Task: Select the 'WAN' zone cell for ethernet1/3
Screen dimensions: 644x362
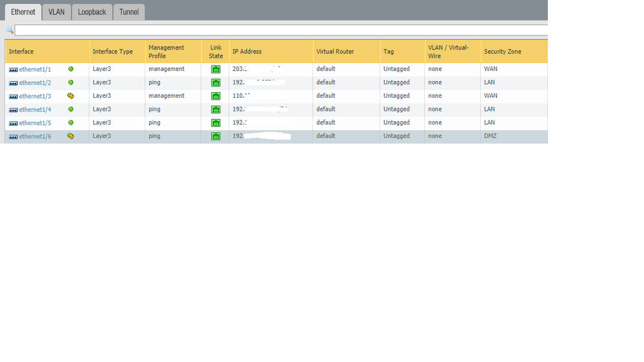Action: pyautogui.click(x=514, y=96)
